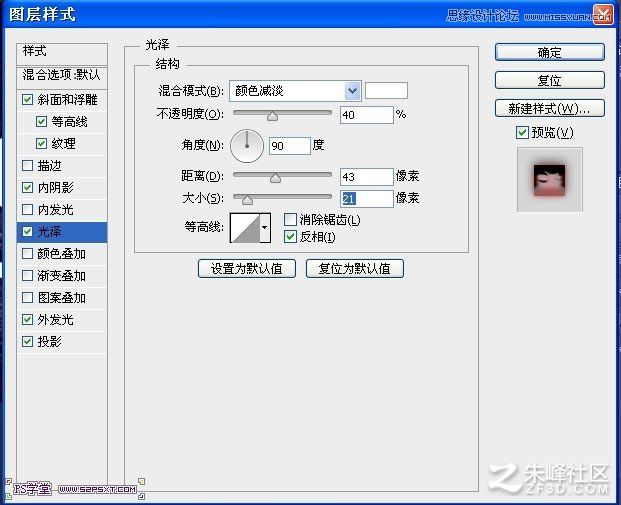Uncheck the 等高线 sub-style checkbox
The width and height of the screenshot is (621, 505).
coord(41,121)
